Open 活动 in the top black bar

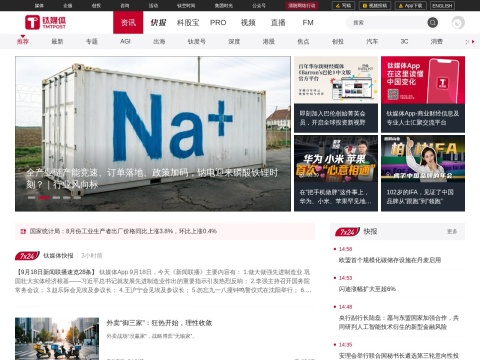tap(153, 6)
